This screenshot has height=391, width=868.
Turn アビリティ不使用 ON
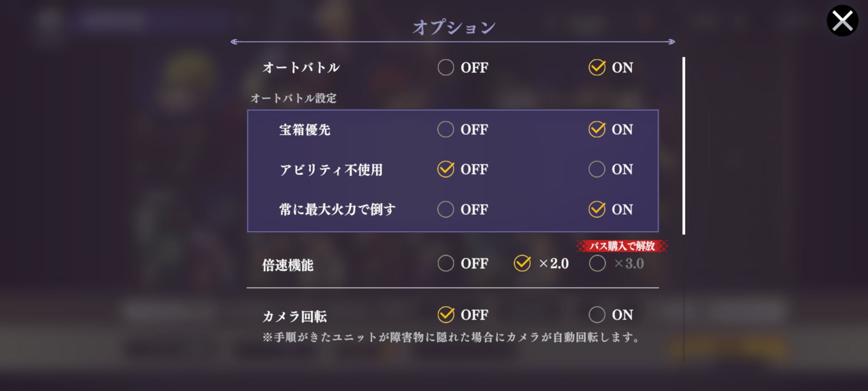tap(611, 169)
